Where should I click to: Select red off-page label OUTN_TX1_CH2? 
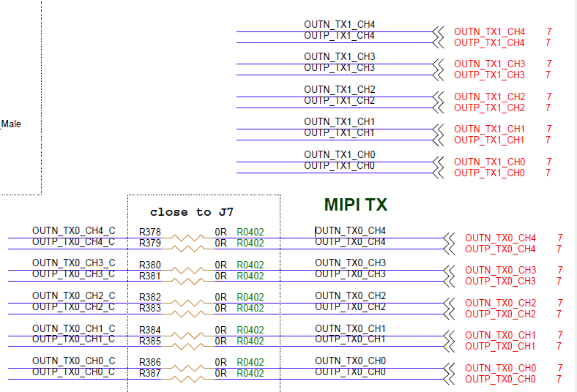pos(489,97)
